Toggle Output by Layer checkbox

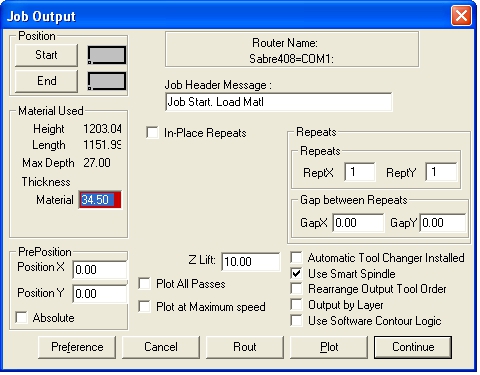pyautogui.click(x=296, y=305)
